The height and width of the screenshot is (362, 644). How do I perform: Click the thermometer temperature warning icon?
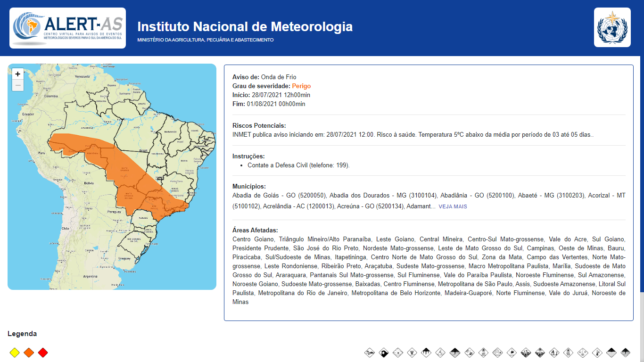(x=597, y=353)
